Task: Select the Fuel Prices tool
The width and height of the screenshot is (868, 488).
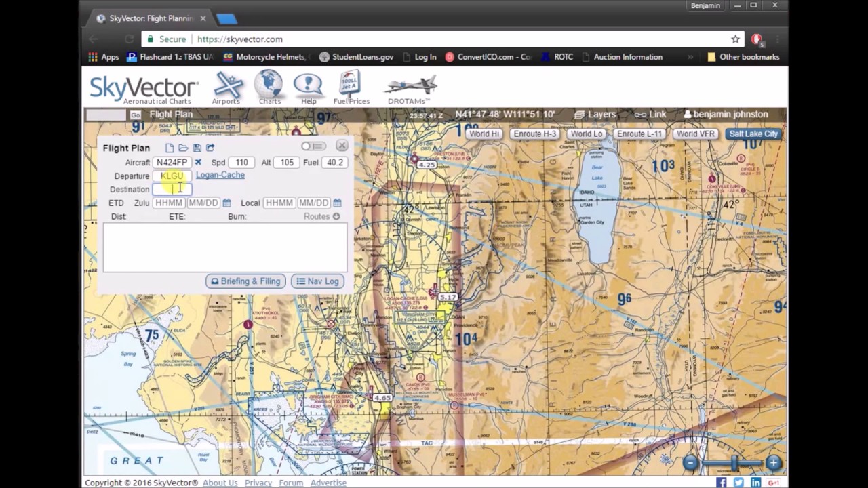Action: click(351, 87)
